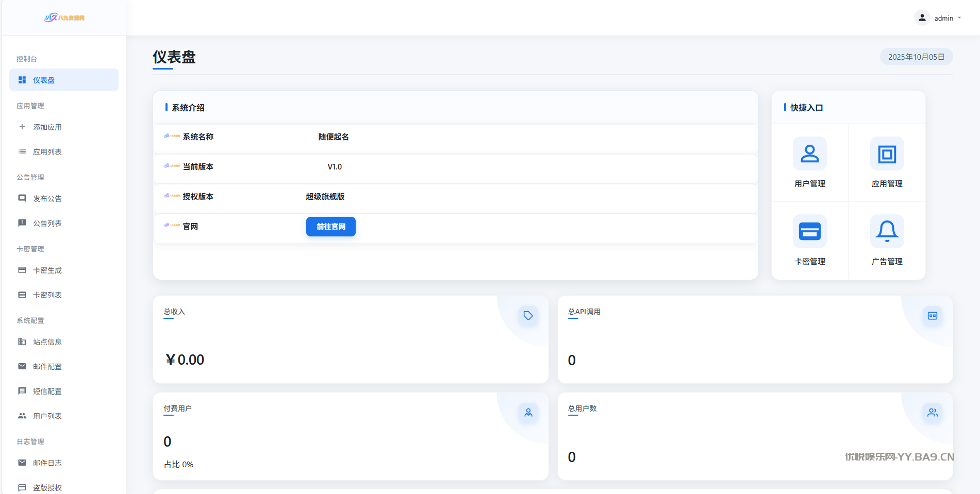Open the 应用管理 quick entry icon

click(887, 154)
